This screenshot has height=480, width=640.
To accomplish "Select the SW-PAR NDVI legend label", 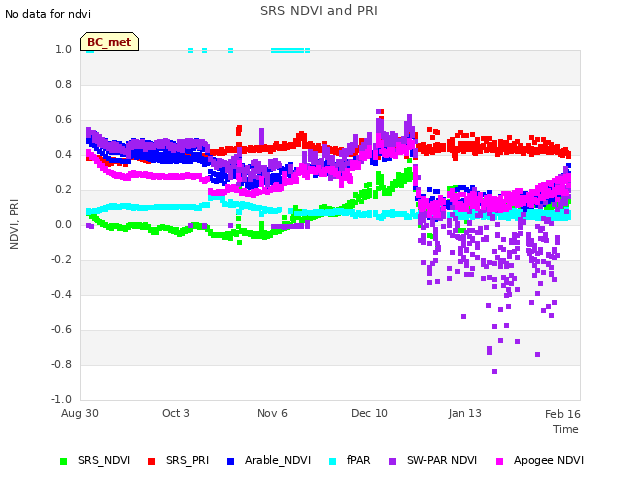I will [442, 460].
